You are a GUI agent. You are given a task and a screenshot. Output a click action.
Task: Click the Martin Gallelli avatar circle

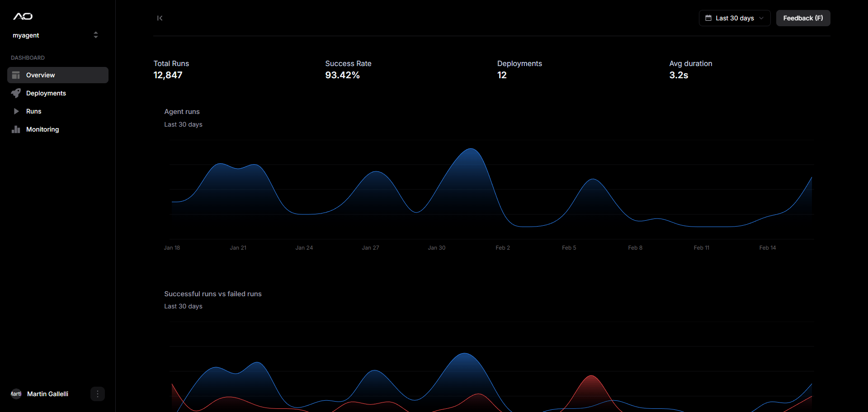click(x=16, y=394)
